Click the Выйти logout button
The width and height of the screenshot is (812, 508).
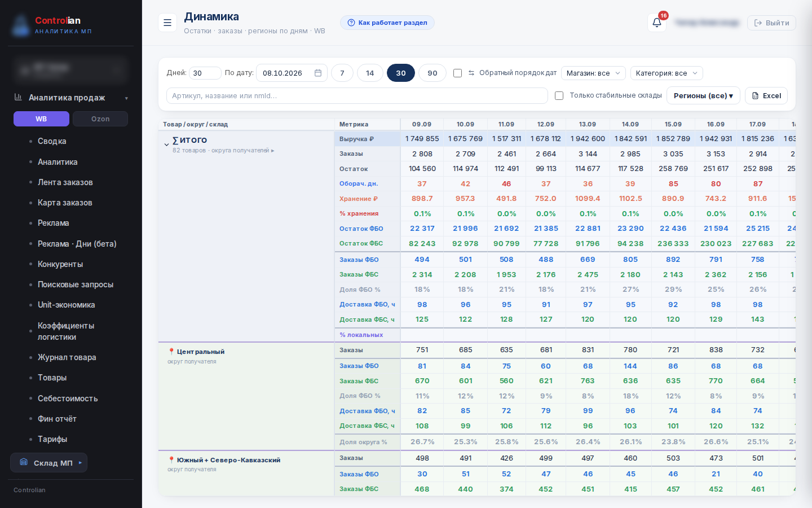(771, 23)
